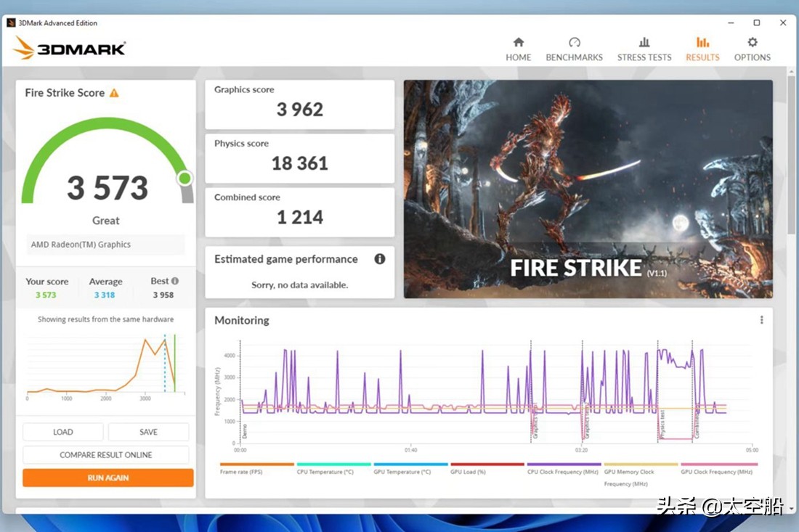799x532 pixels.
Task: Click Compare Result Online button
Action: tap(106, 455)
